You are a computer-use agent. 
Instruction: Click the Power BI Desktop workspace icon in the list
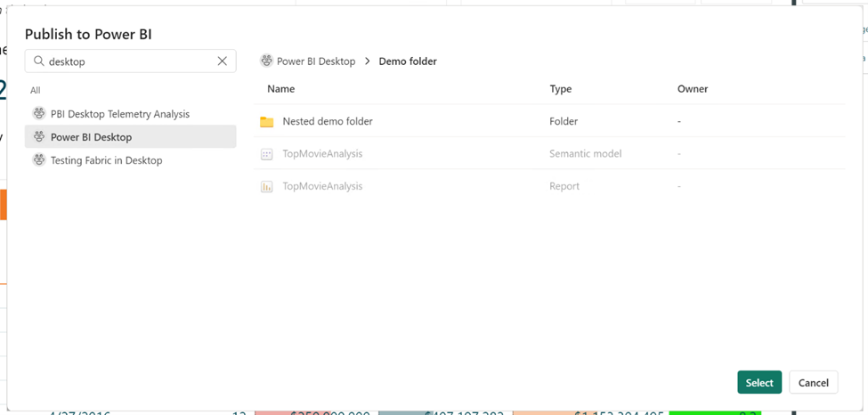coord(39,137)
